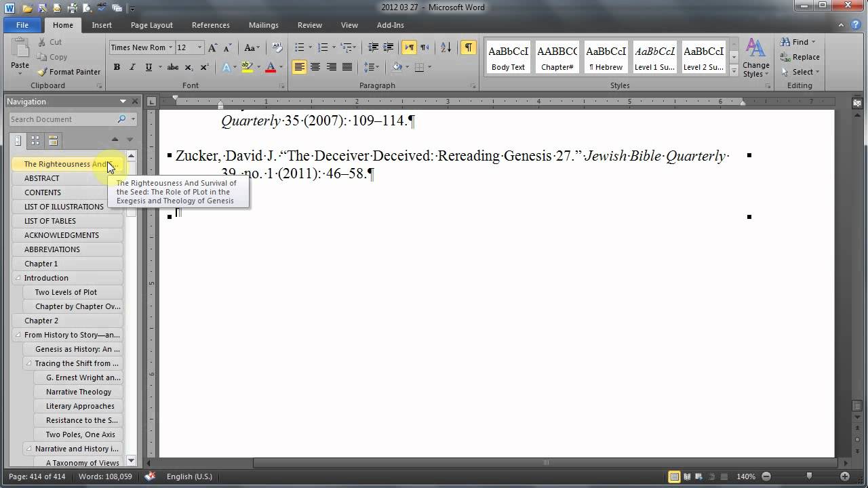The image size is (868, 488).
Task: Toggle the ruler display button
Action: click(x=857, y=103)
